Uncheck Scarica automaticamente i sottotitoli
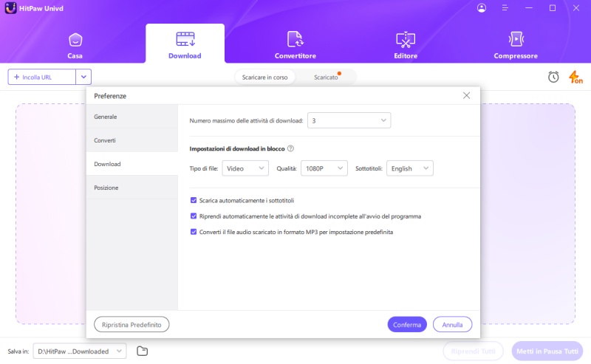Screen dimensions: 591x364 tap(194, 201)
